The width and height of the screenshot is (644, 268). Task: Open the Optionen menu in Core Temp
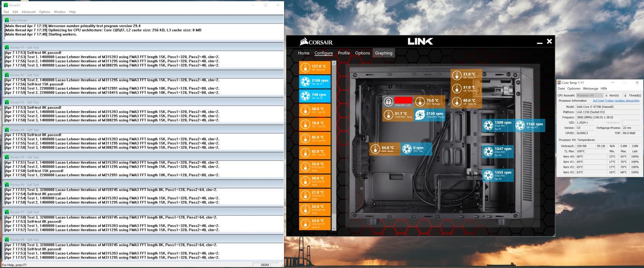(x=574, y=89)
